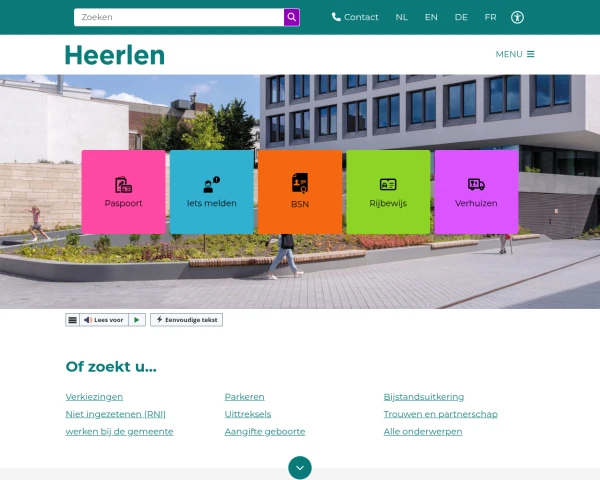600x480 pixels.
Task: Open the Contact page with phone icon
Action: (355, 17)
